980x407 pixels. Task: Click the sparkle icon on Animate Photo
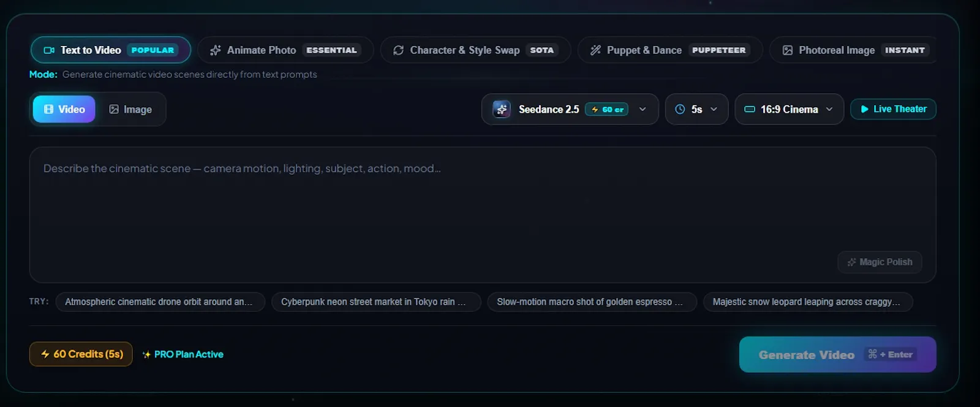tap(216, 50)
